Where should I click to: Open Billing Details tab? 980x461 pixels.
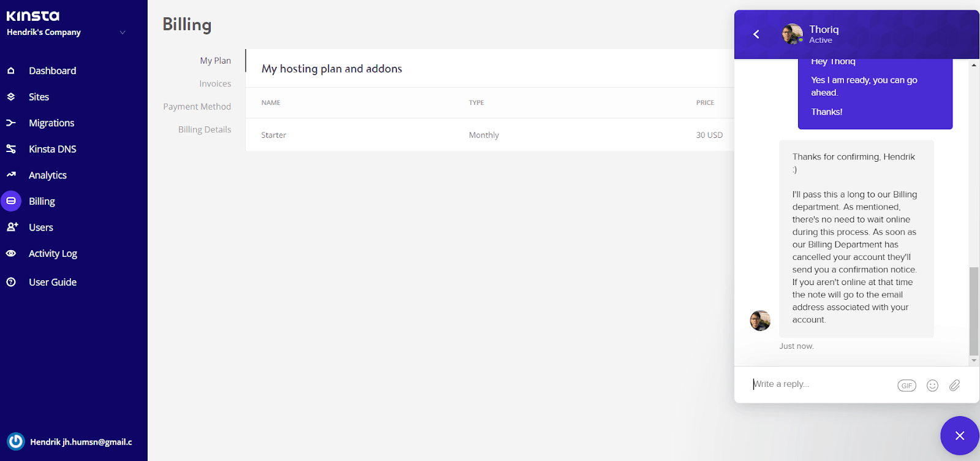205,129
